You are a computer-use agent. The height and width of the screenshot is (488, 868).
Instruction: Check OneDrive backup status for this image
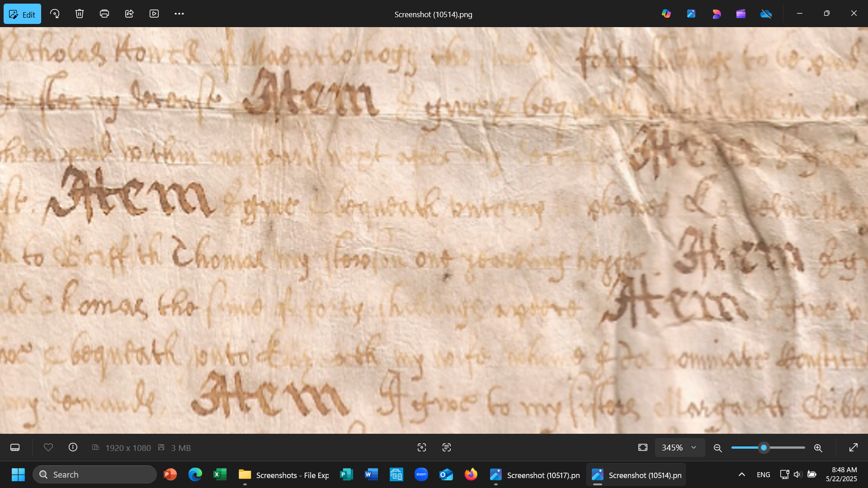(x=766, y=14)
